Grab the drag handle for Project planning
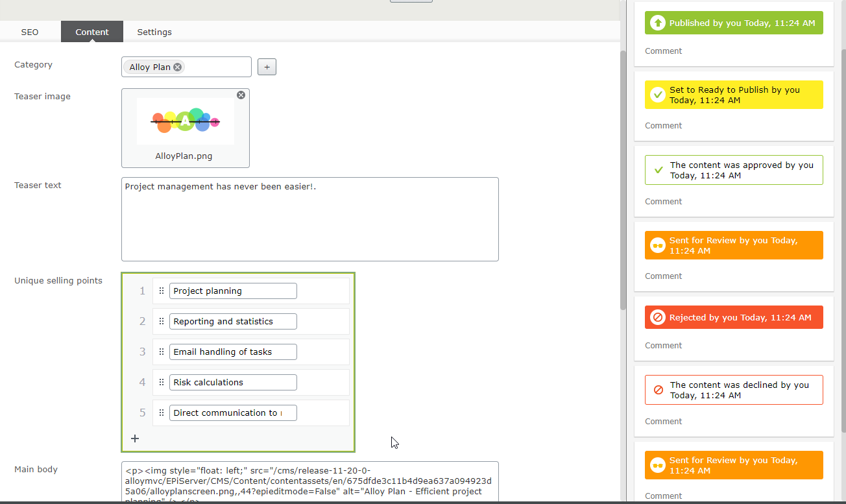Image resolution: width=846 pixels, height=504 pixels. (162, 291)
